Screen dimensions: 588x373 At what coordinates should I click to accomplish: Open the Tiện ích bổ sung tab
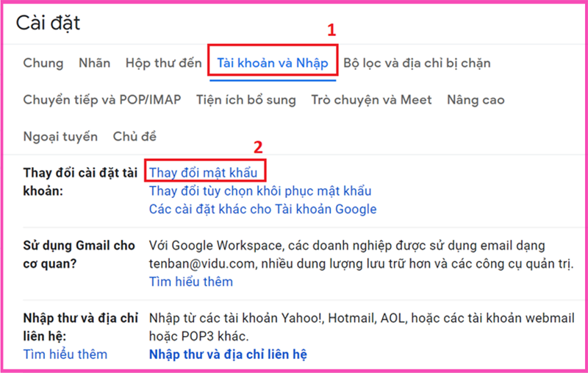point(246,99)
